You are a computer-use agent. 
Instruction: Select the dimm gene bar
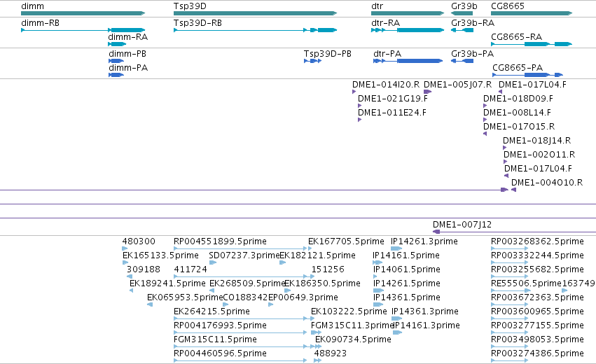(x=83, y=13)
